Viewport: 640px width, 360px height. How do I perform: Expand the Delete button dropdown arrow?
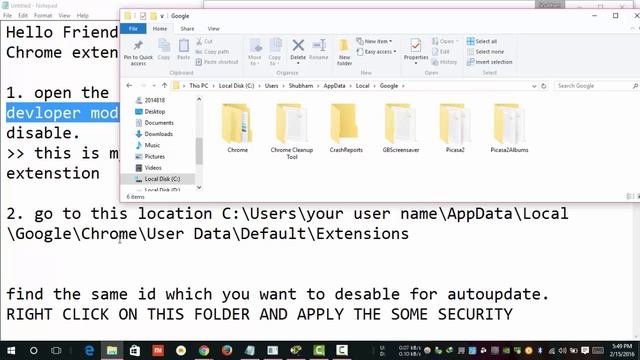tap(298, 63)
